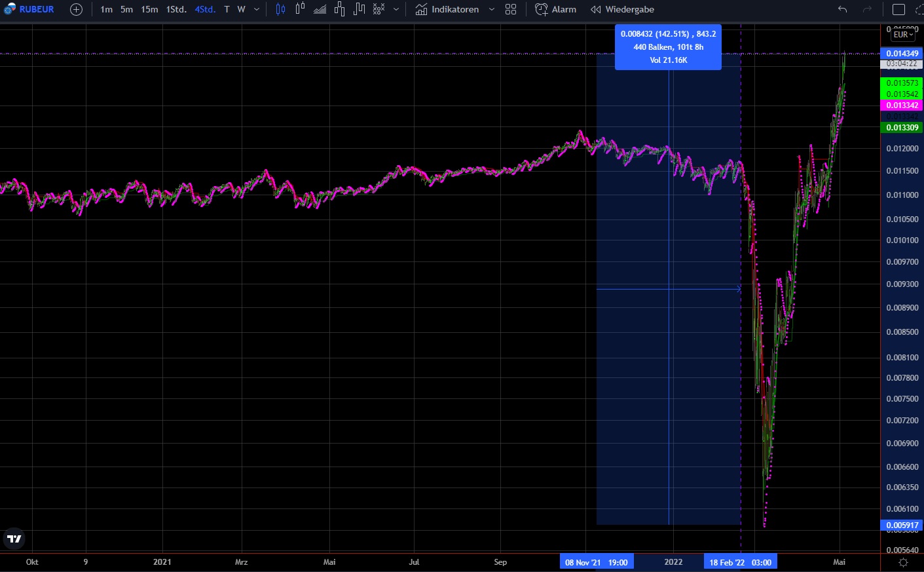Add a symbol to compare with plus icon

click(x=76, y=9)
